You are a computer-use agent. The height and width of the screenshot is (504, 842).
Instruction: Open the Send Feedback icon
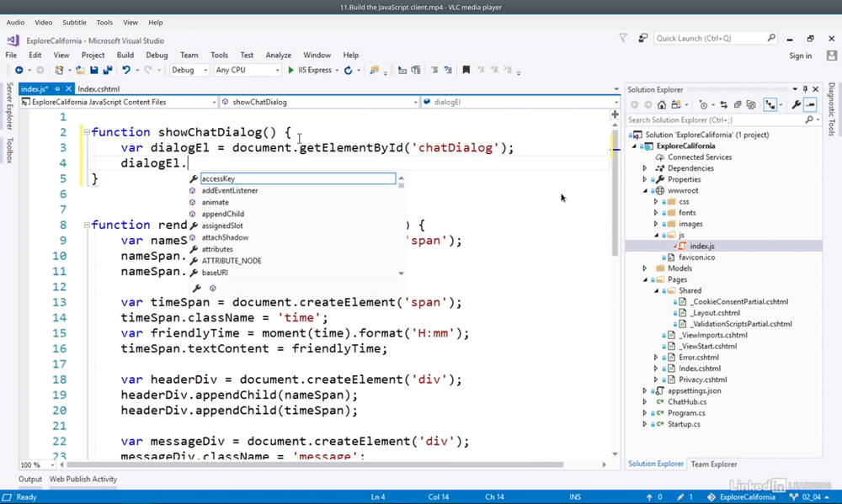pyautogui.click(x=642, y=38)
